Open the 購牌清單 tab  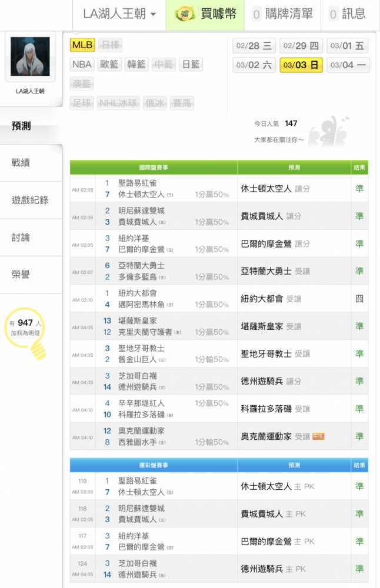coord(282,14)
